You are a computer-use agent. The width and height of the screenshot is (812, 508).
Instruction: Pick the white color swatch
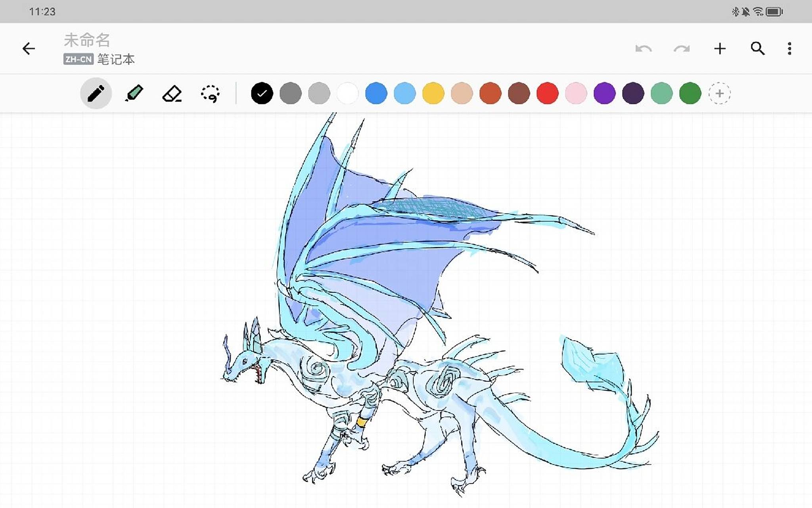tap(347, 94)
